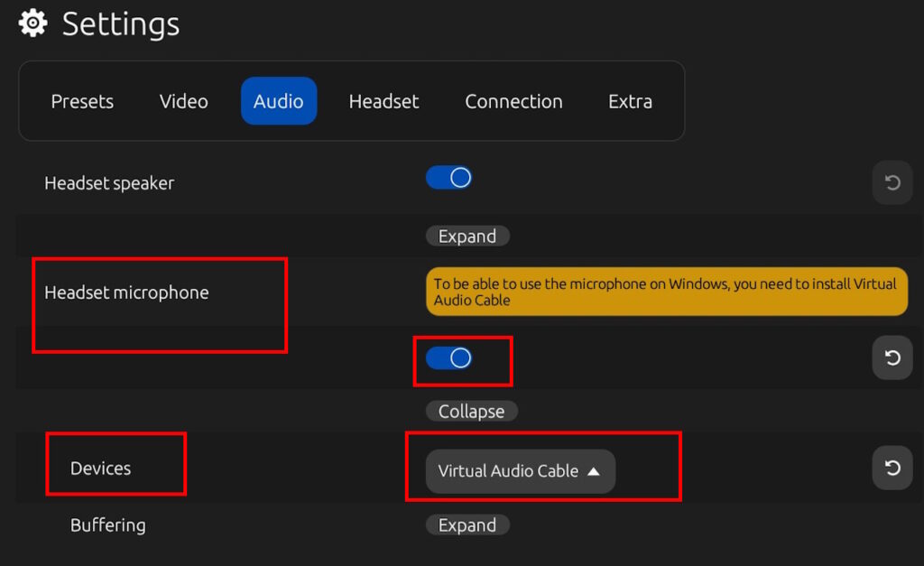Screen dimensions: 924x566
Task: Click the Settings gear icon
Action: [32, 23]
